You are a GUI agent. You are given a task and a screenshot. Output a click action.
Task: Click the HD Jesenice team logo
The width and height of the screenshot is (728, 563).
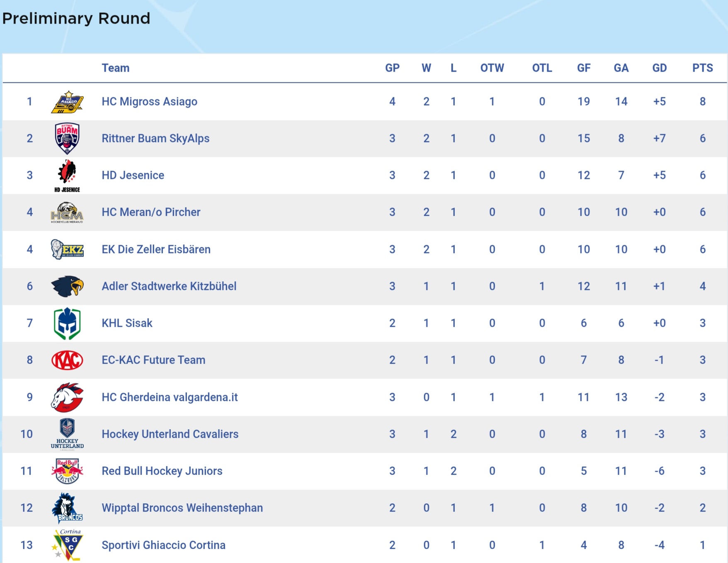pos(67,176)
